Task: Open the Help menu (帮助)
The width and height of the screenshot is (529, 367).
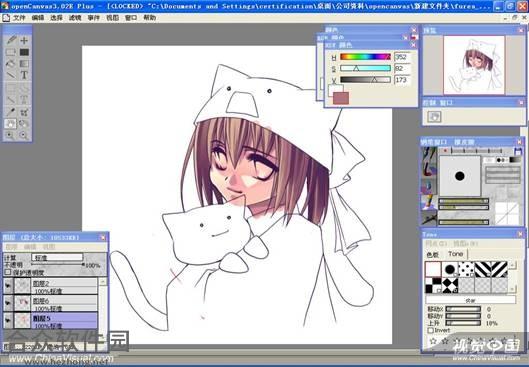Action: click(x=149, y=18)
